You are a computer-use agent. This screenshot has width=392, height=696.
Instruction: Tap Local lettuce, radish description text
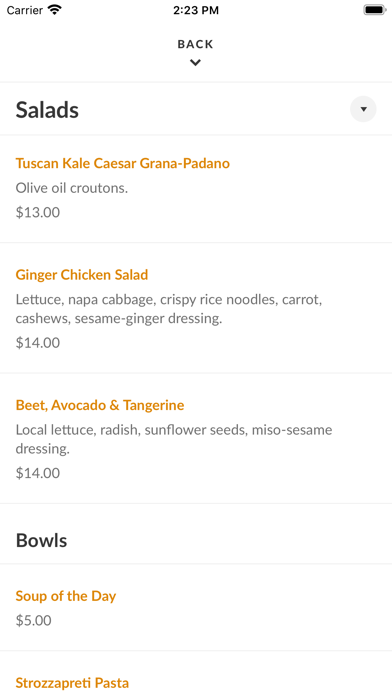[174, 439]
